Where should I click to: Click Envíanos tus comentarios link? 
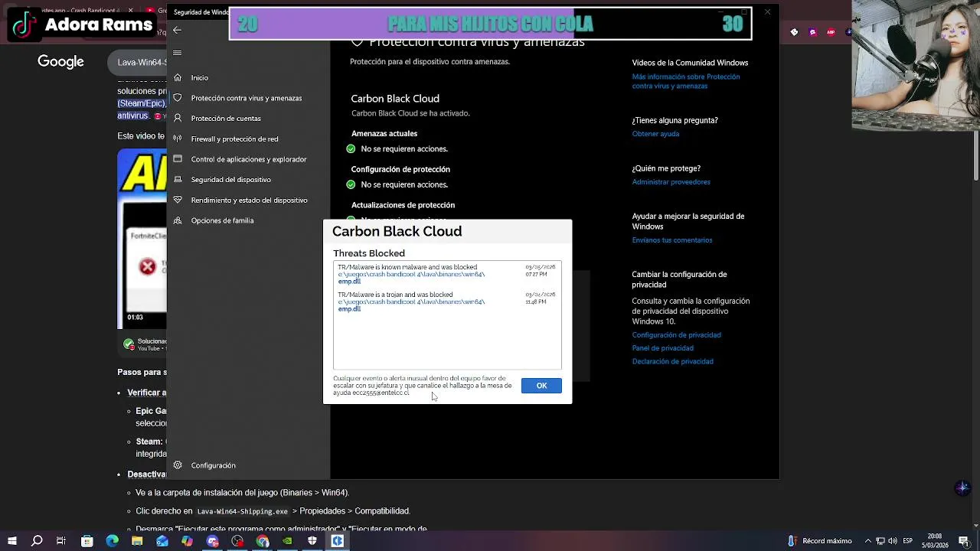[672, 240]
